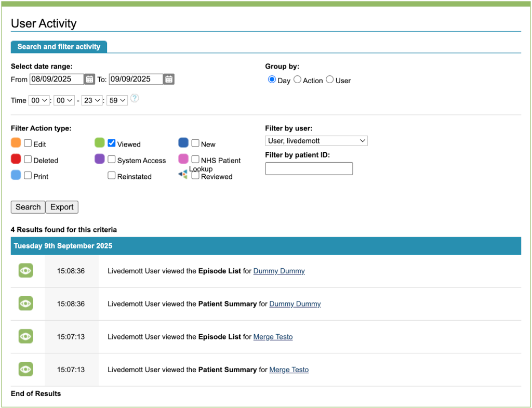The width and height of the screenshot is (532, 408).
Task: Click the eye icon for the 15:08:36 Episode List entry
Action: pos(25,271)
